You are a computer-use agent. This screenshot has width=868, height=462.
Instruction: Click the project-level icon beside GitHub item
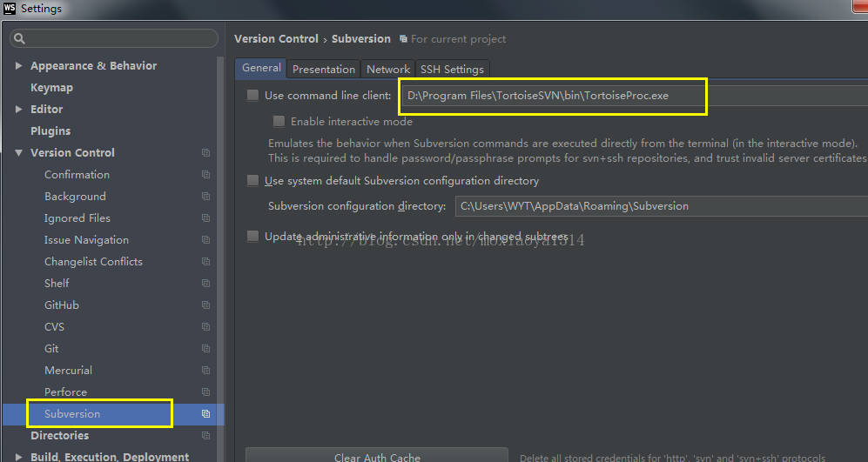206,305
